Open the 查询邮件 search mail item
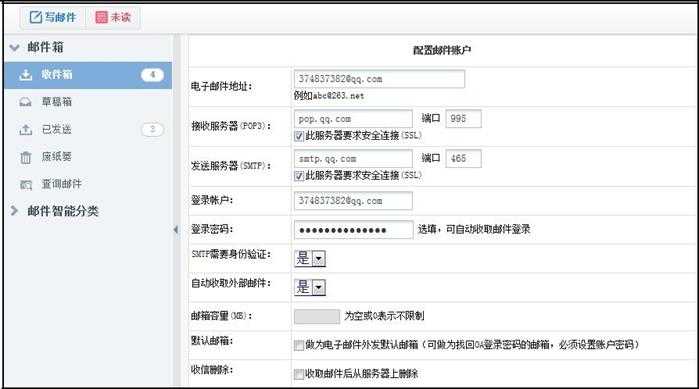The height and width of the screenshot is (389, 699). 88,184
